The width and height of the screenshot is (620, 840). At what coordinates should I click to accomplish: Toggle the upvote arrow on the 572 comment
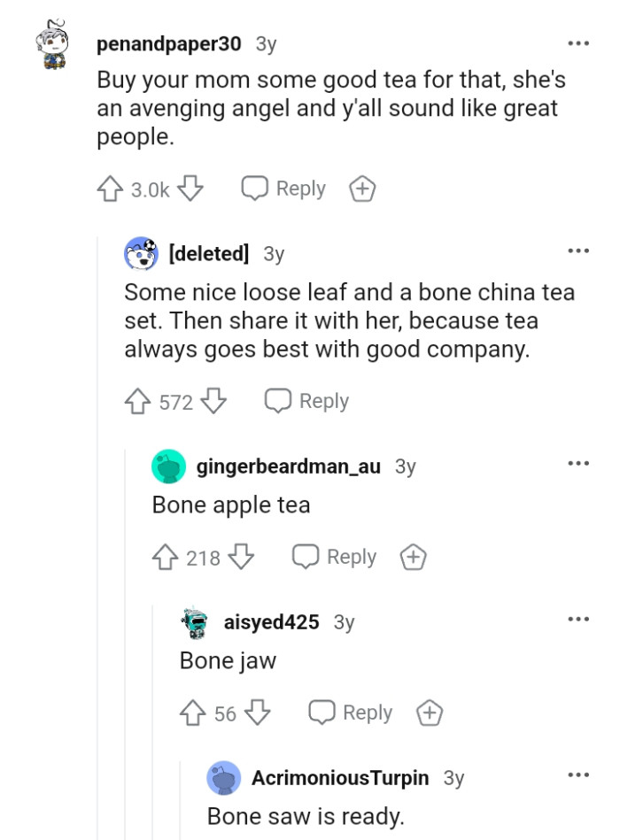pyautogui.click(x=138, y=401)
